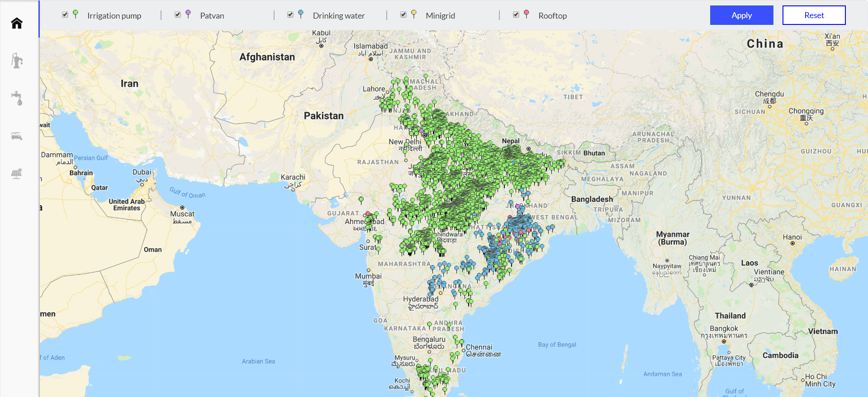868x397 pixels.
Task: Click the Mumbai city label on map
Action: point(368,276)
